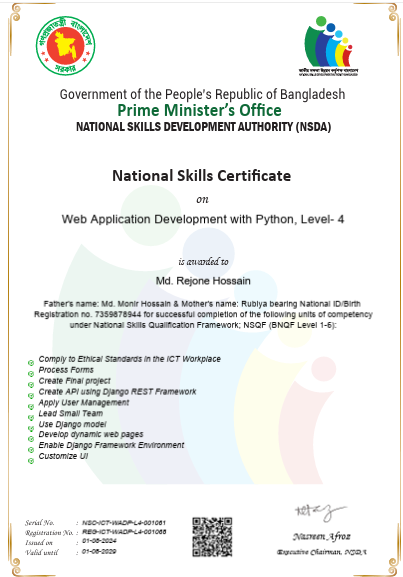Click check icon beside Customize UI
Viewport: 403px width, 577px height.
click(31, 460)
